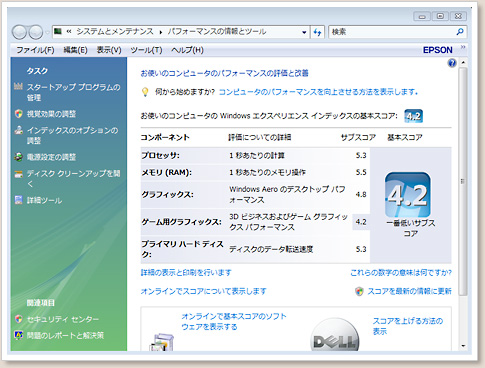Open the 表示(V) menu

click(x=109, y=50)
